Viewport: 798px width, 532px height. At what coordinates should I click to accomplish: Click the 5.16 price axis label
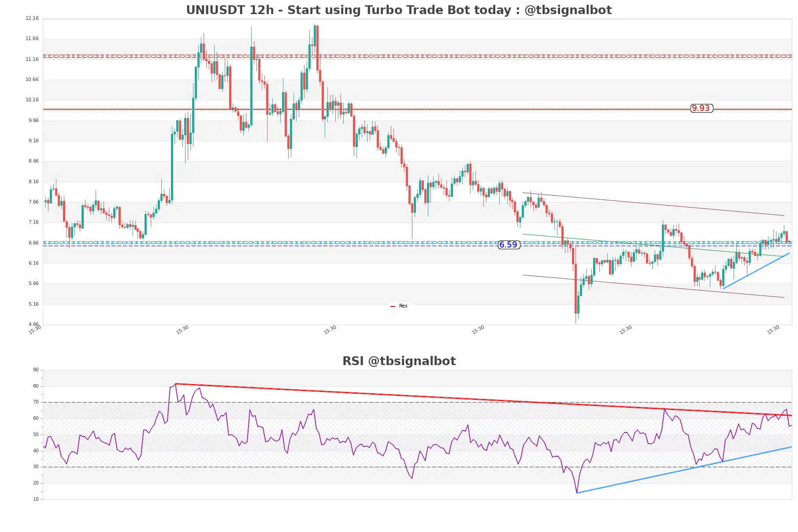click(33, 304)
